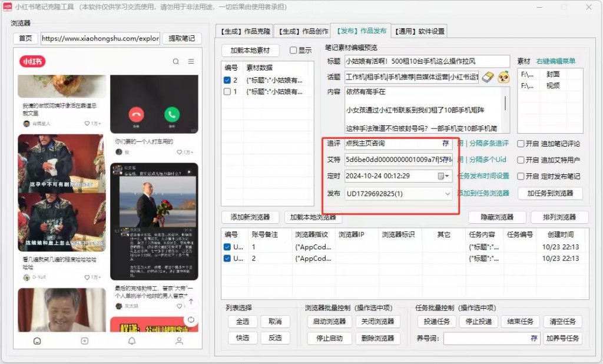The width and height of the screenshot is (603, 364).
Task: Switch to the 【生成】作品克隆 tab
Action: click(245, 31)
